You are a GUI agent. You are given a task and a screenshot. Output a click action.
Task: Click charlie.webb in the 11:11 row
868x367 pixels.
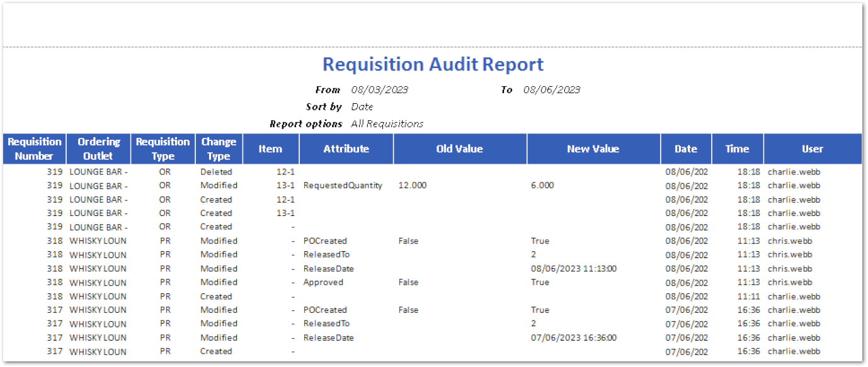point(794,296)
